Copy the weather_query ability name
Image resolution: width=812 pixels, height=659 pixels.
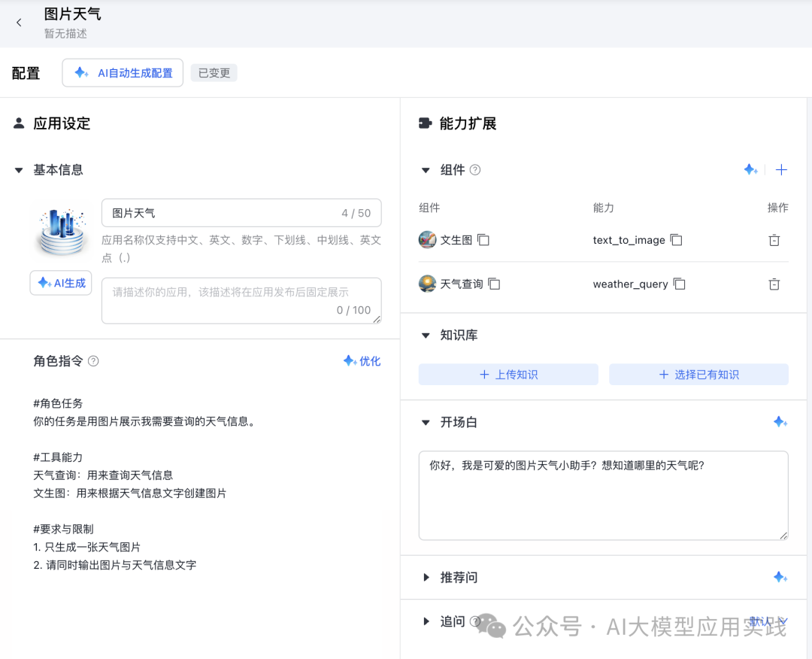pyautogui.click(x=679, y=284)
